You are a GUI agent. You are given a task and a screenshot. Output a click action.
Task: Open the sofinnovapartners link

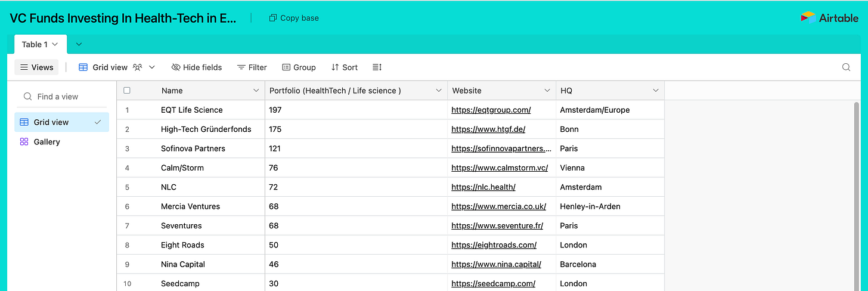pyautogui.click(x=501, y=148)
